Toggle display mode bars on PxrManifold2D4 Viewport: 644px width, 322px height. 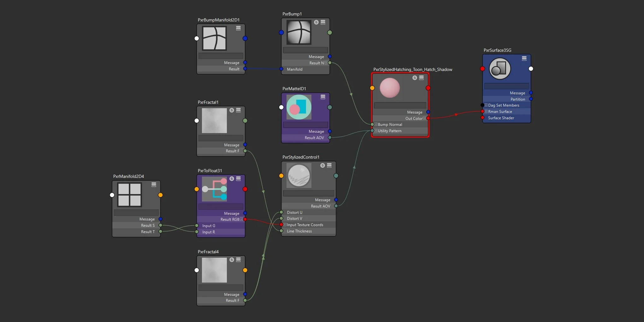154,185
